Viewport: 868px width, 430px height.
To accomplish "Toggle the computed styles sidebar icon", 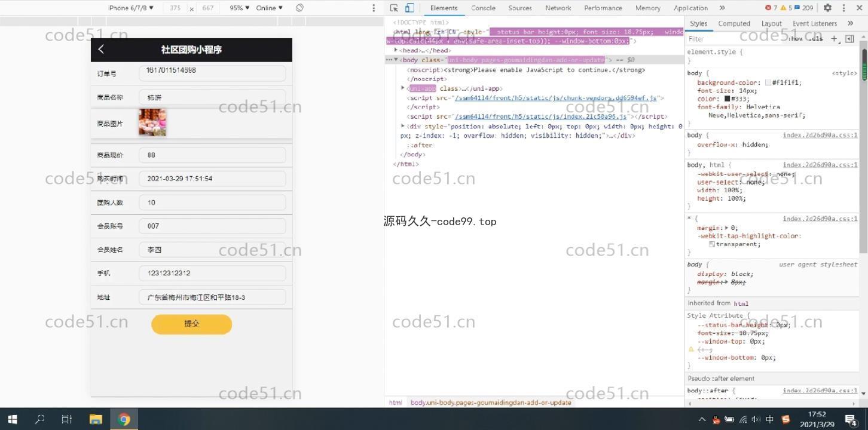I will click(x=849, y=39).
